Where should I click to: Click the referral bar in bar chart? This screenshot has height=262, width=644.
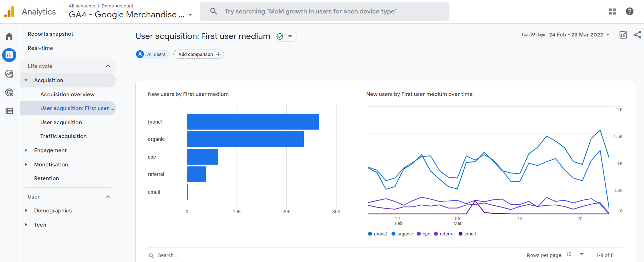coord(196,174)
